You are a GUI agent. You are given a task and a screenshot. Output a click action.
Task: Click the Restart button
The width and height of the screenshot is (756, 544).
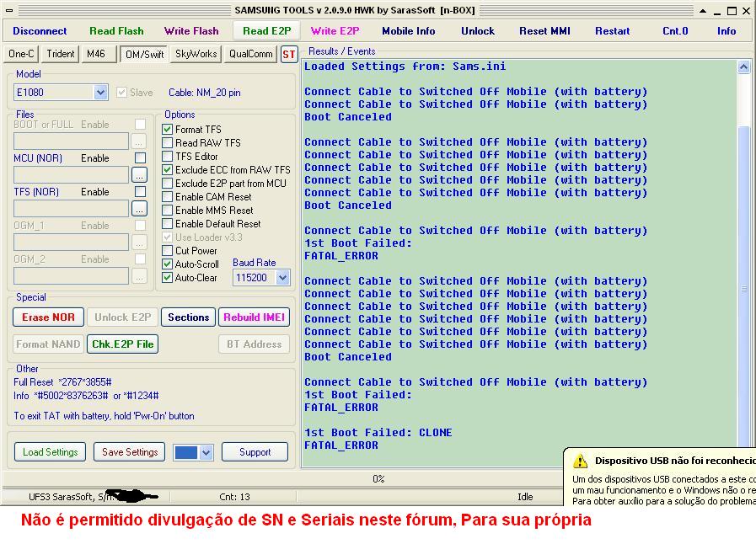(613, 31)
